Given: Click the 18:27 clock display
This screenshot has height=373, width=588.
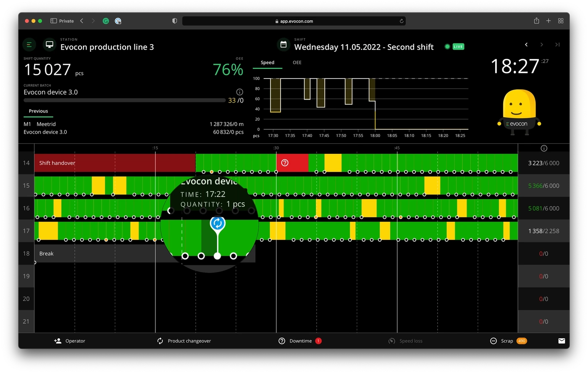Looking at the screenshot, I should (x=515, y=66).
